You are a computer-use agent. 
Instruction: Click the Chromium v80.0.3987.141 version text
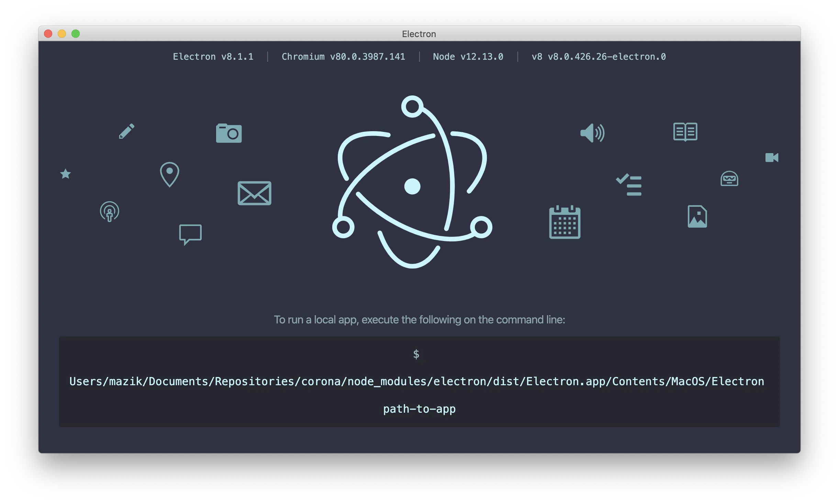pos(343,57)
